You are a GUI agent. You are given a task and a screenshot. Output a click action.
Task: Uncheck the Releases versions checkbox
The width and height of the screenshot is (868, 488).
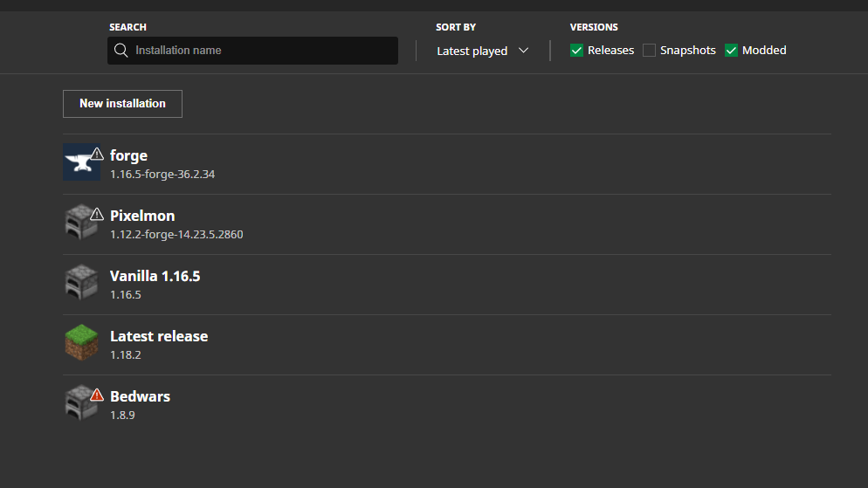click(577, 51)
